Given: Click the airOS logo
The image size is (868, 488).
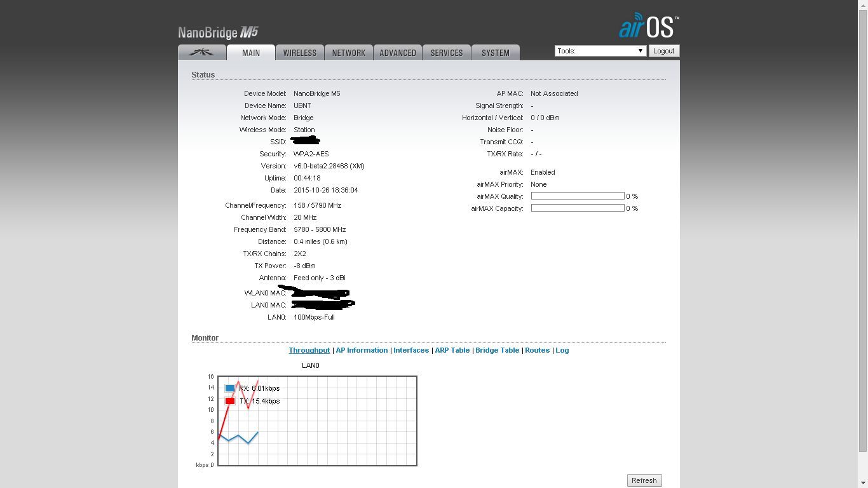Looking at the screenshot, I should coord(649,25).
